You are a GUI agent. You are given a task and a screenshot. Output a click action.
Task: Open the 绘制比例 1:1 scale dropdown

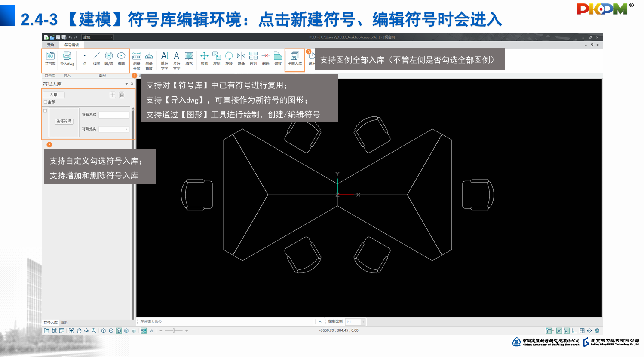pos(355,322)
